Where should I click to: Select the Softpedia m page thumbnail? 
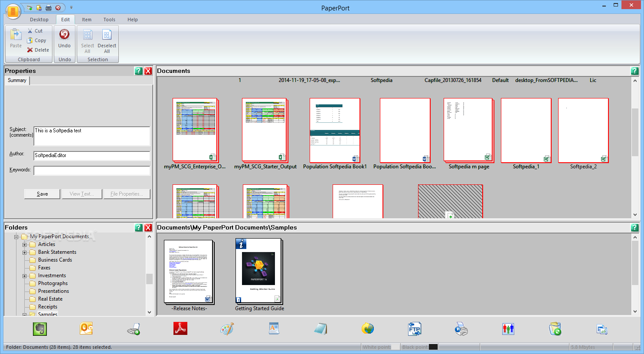click(469, 130)
